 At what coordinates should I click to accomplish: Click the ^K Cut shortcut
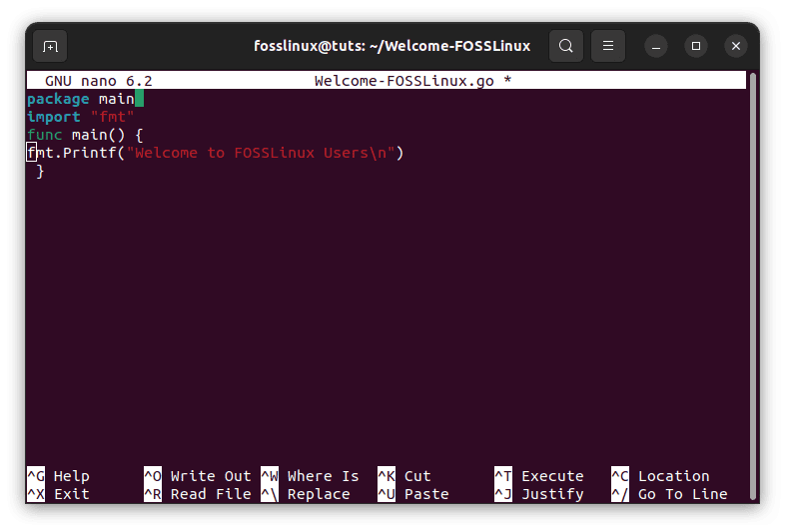[x=404, y=476]
